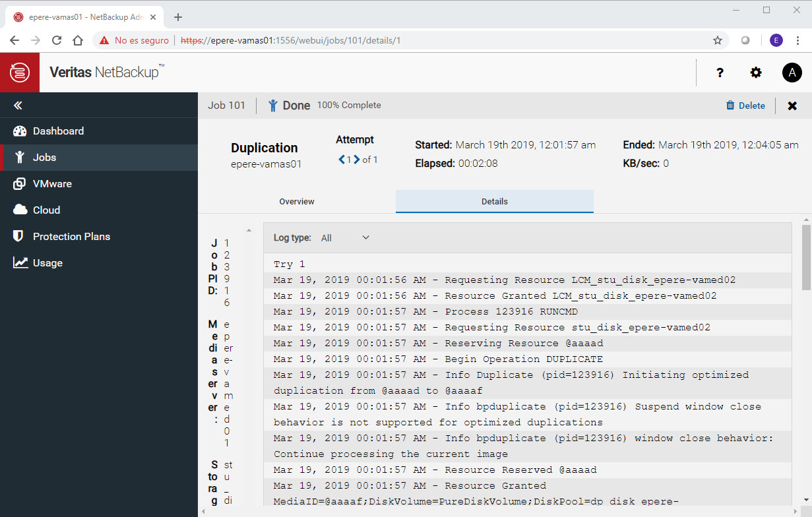The image size is (812, 517).
Task: Click the Chrome extension circle icon
Action: [745, 40]
